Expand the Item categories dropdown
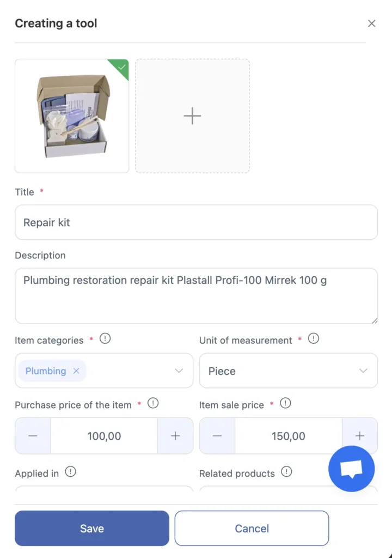Screen dimensions: 392x558 tap(179, 371)
